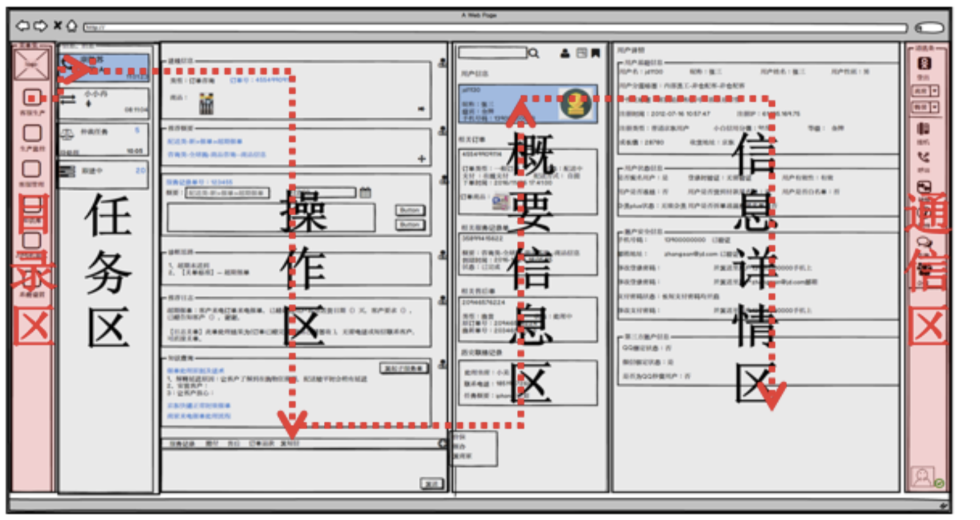This screenshot has width=980, height=520.
Task: Open the dropdown field left of the date field
Action: click(x=226, y=193)
